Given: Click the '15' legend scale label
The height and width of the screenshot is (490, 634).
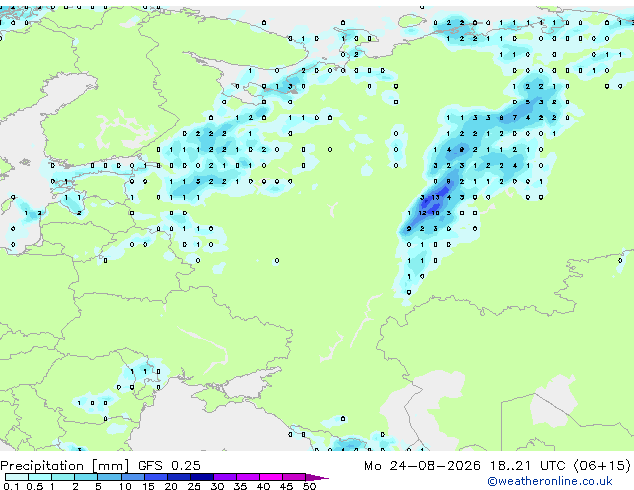Looking at the screenshot, I should (148, 486).
